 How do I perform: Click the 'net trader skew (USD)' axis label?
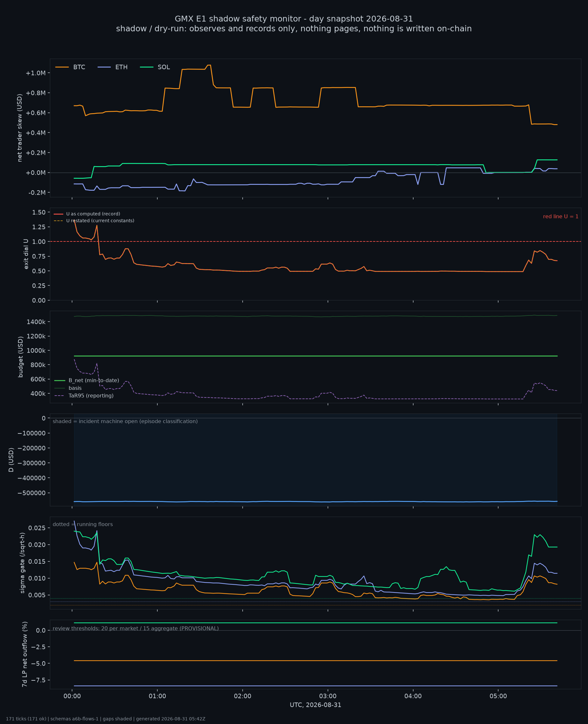(x=20, y=128)
